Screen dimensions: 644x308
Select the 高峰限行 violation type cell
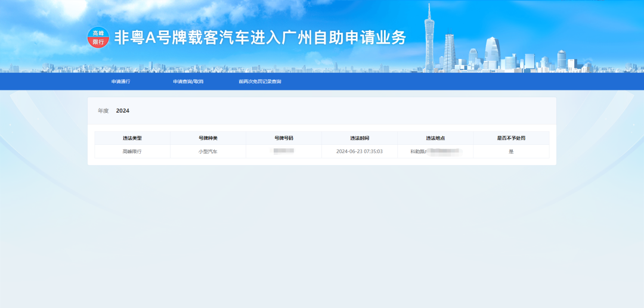(132, 152)
